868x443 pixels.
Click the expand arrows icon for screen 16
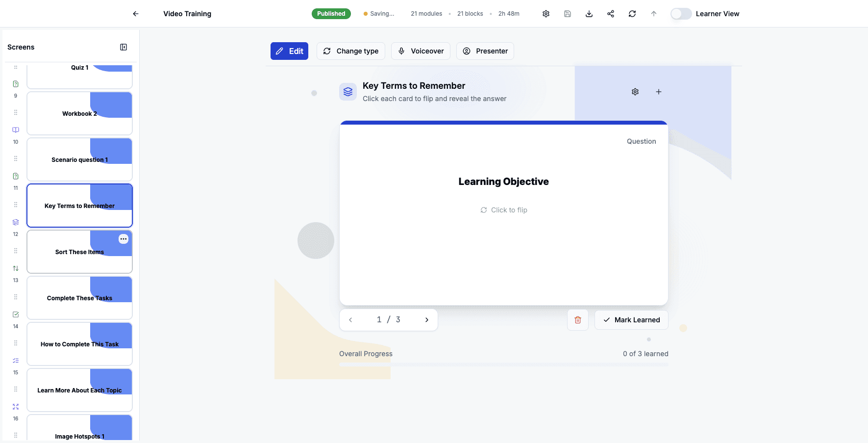coord(16,407)
